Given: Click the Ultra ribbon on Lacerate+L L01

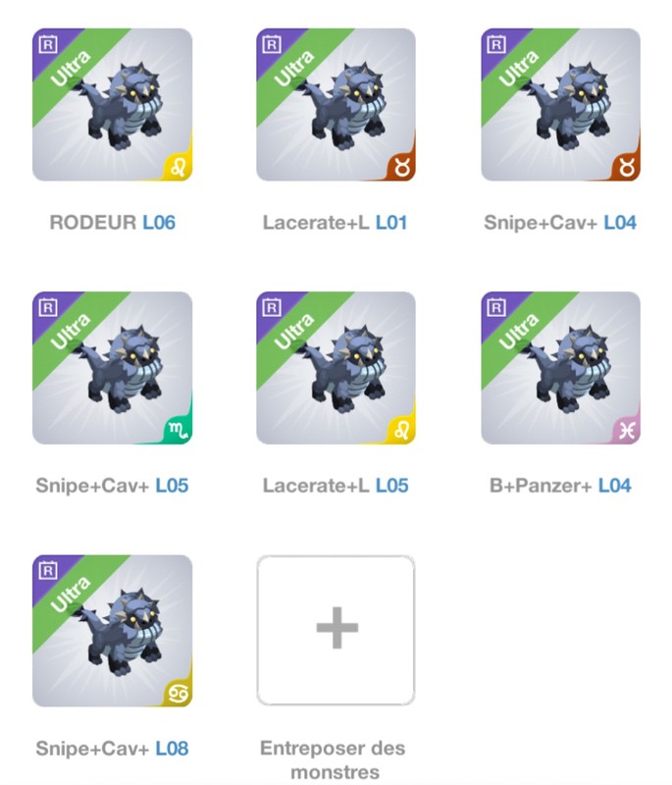Looking at the screenshot, I should [294, 69].
